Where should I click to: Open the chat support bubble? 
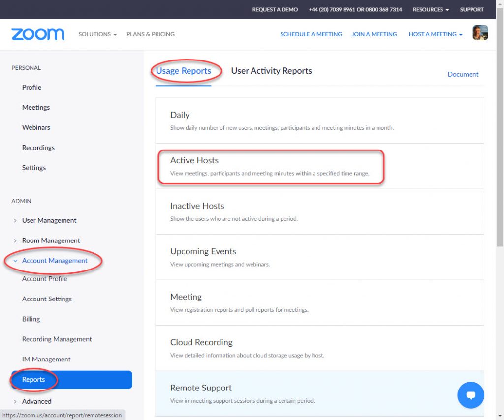click(x=471, y=395)
